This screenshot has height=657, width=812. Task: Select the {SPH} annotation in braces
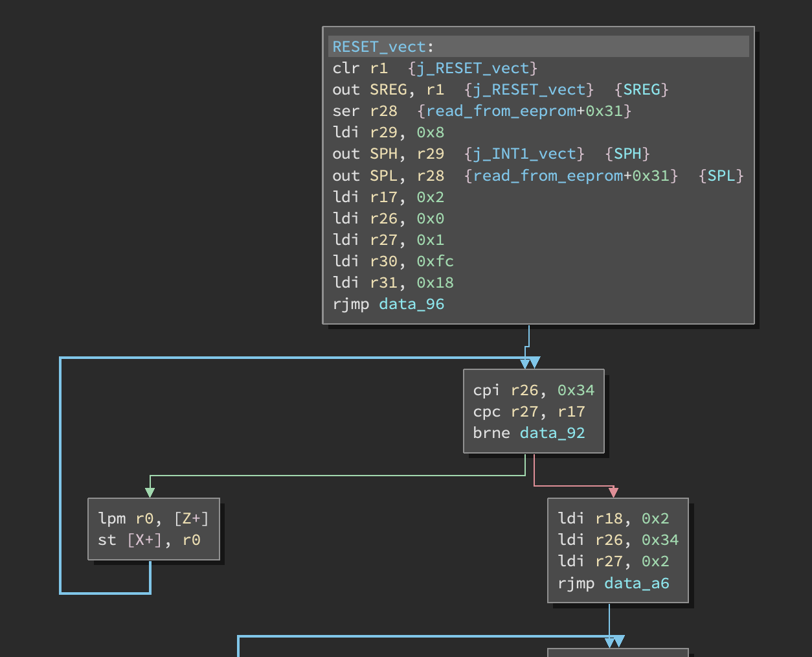pyautogui.click(x=627, y=154)
